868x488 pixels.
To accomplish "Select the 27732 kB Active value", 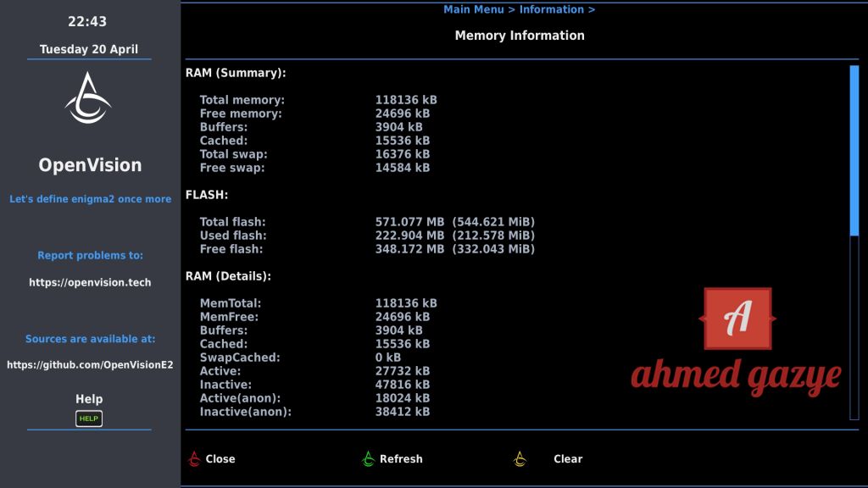I will [403, 371].
